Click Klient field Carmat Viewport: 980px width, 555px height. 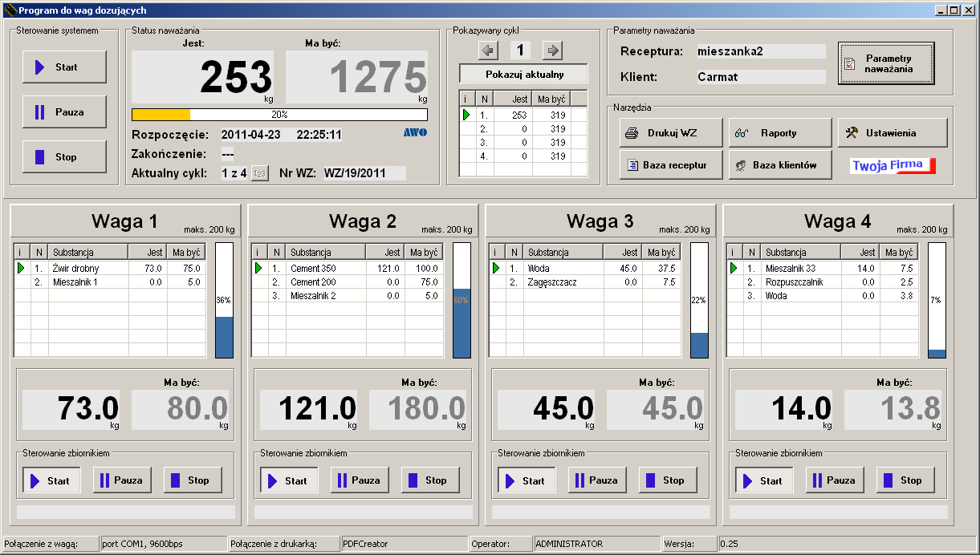pos(761,77)
